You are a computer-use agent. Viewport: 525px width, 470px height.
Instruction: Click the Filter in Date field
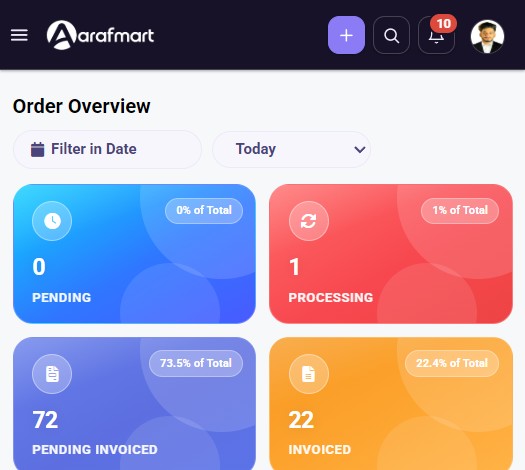click(107, 149)
